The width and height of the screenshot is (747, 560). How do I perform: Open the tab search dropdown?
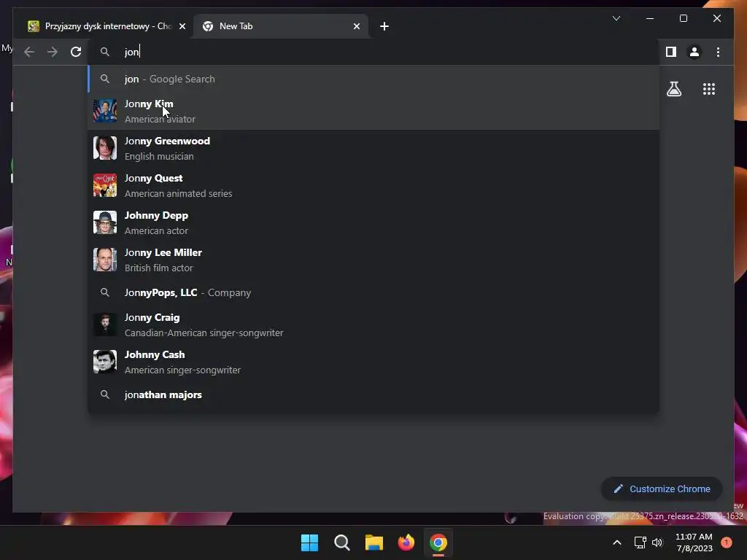click(x=616, y=18)
